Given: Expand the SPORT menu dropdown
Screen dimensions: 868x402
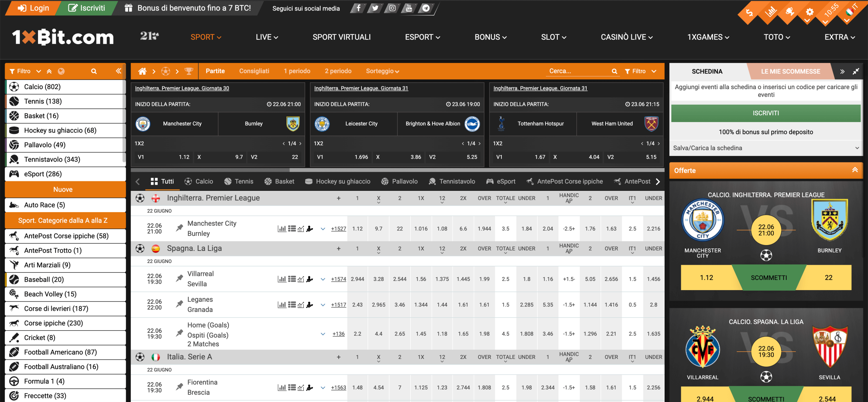Looking at the screenshot, I should click(x=206, y=37).
